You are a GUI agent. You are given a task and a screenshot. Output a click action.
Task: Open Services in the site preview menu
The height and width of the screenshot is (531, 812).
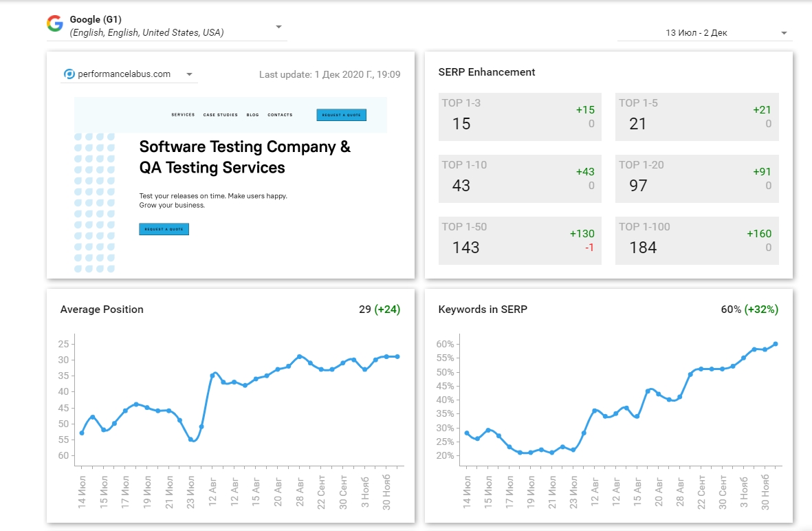(183, 115)
